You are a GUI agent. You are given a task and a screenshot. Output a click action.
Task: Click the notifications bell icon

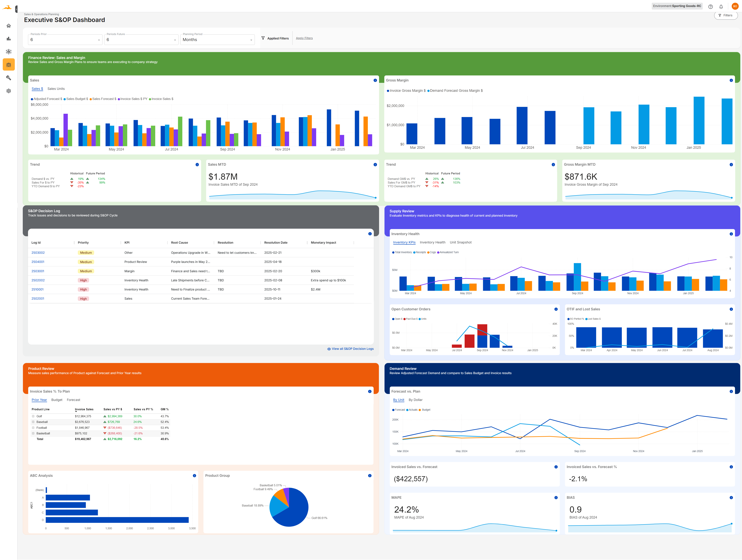click(x=721, y=6)
